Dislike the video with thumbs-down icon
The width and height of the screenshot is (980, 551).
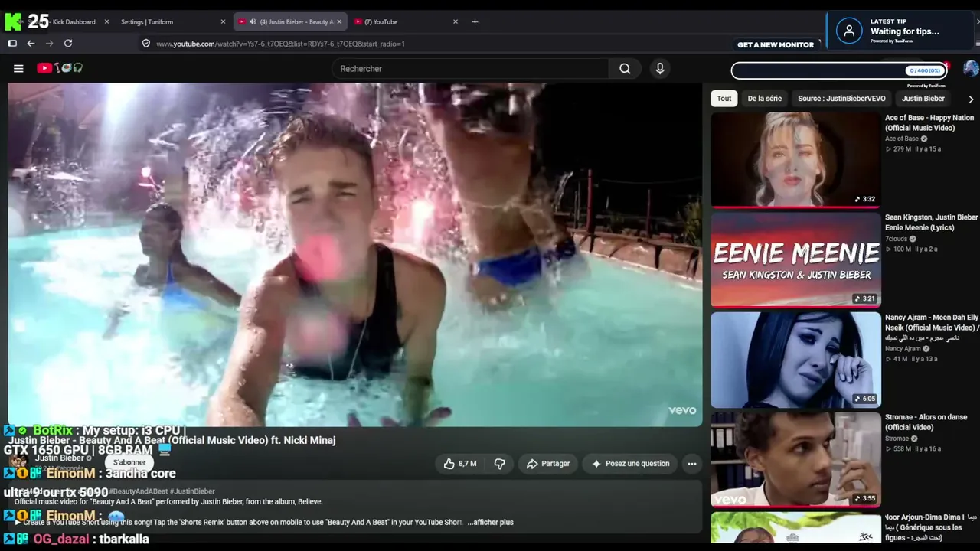click(x=499, y=464)
